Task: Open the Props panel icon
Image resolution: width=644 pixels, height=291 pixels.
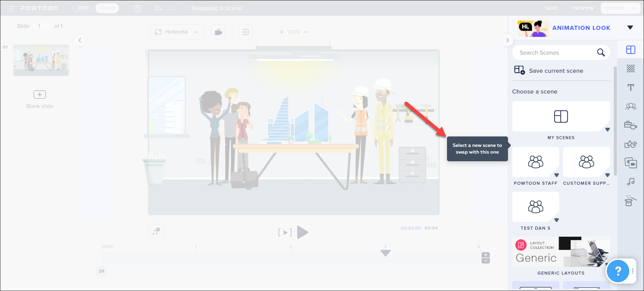Action: pos(631,125)
